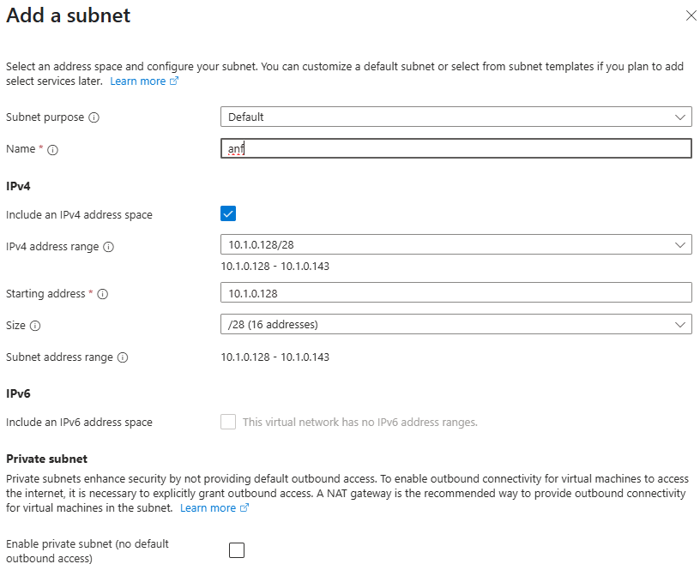This screenshot has width=700, height=588.
Task: Close the Add a subnet panel
Action: pos(691,15)
